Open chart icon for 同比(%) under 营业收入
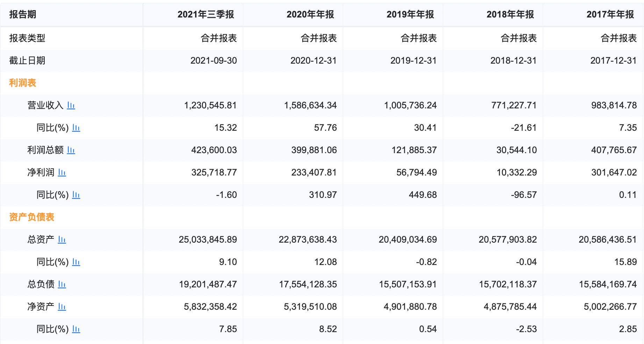Image resolution: width=644 pixels, height=344 pixels. tap(76, 128)
